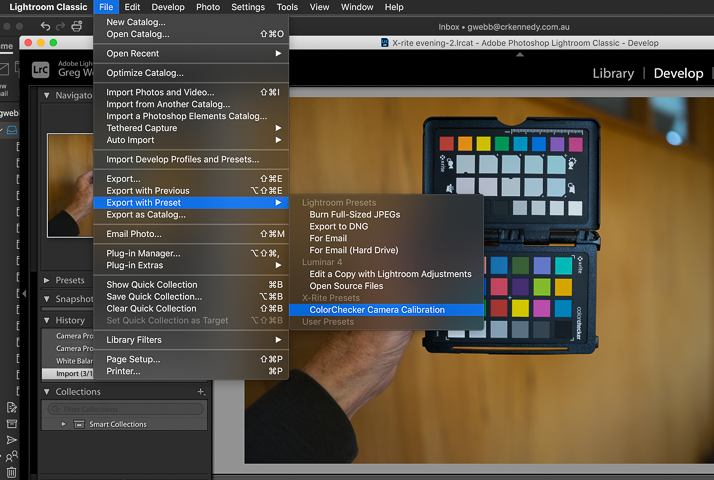The width and height of the screenshot is (714, 480).
Task: Click the Lrc Lightroom Classic logo
Action: (40, 70)
